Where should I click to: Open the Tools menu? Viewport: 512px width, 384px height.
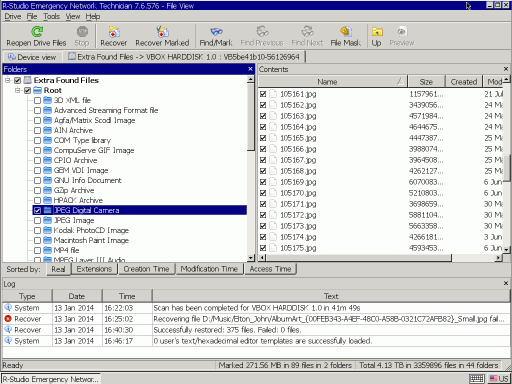click(51, 16)
